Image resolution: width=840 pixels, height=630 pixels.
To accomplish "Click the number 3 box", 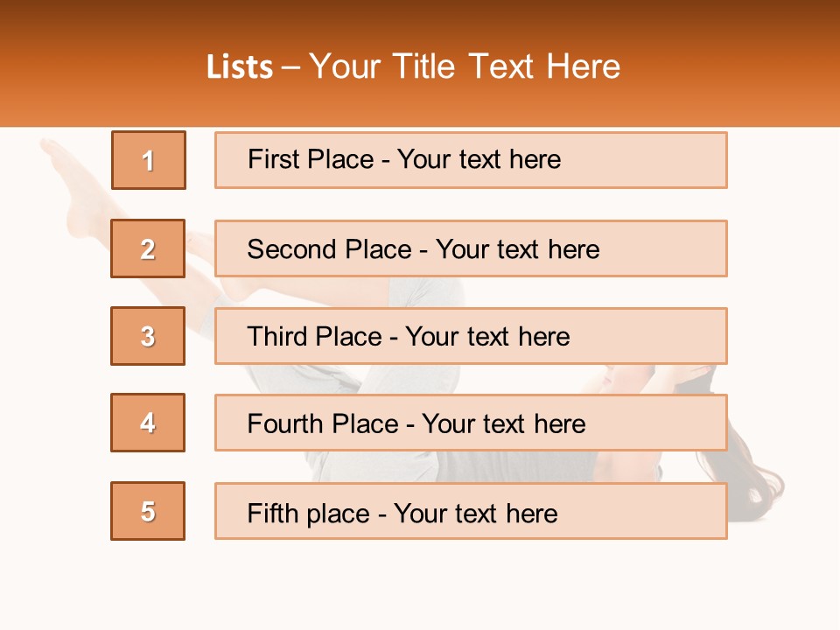I will click(148, 336).
